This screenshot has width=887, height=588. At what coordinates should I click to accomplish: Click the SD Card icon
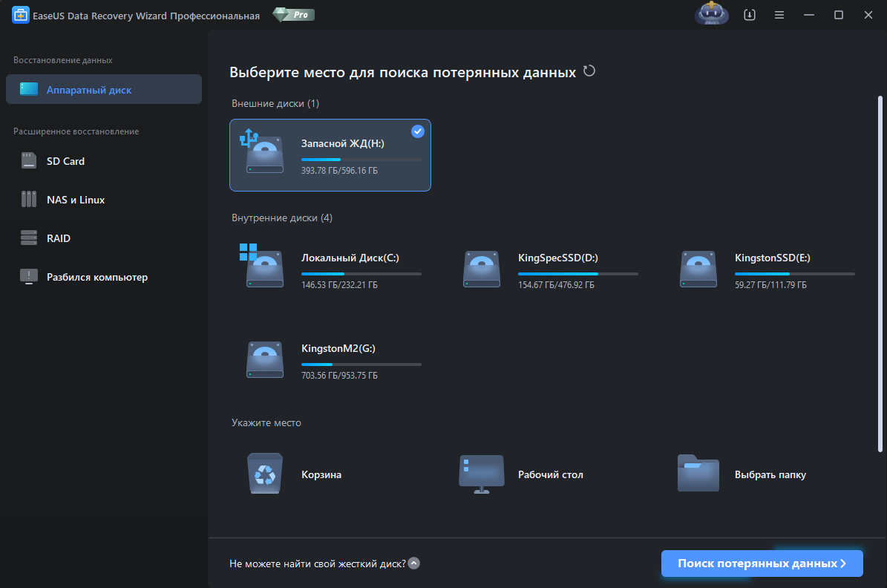(x=29, y=160)
